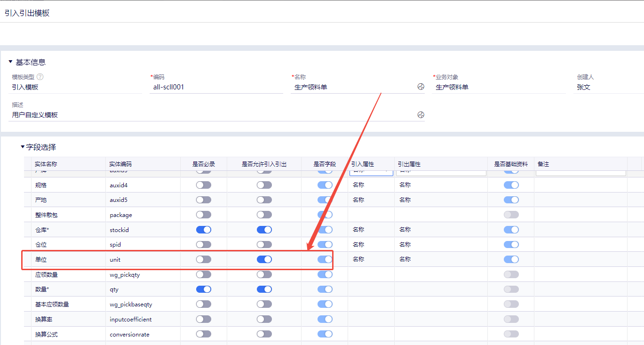The width and height of the screenshot is (644, 345).
Task: Toggle 是否字段 for the 基本应领数量 row
Action: 325,304
